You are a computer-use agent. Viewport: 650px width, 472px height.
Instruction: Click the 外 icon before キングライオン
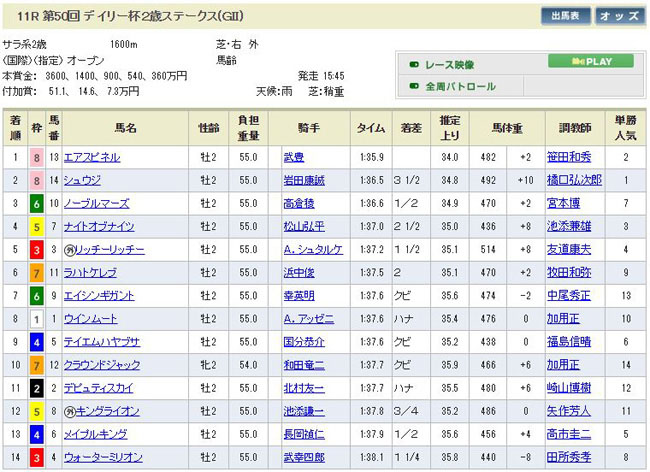tap(70, 412)
